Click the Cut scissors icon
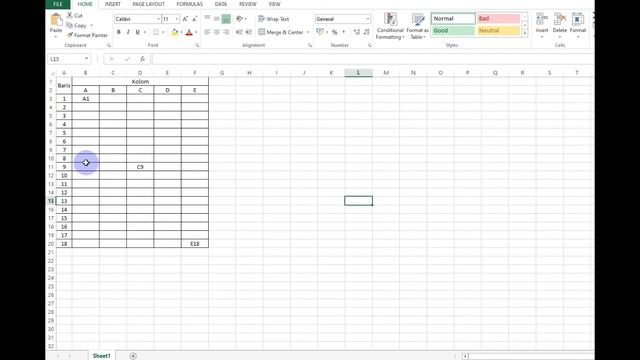This screenshot has height=360, width=640. pos(70,15)
